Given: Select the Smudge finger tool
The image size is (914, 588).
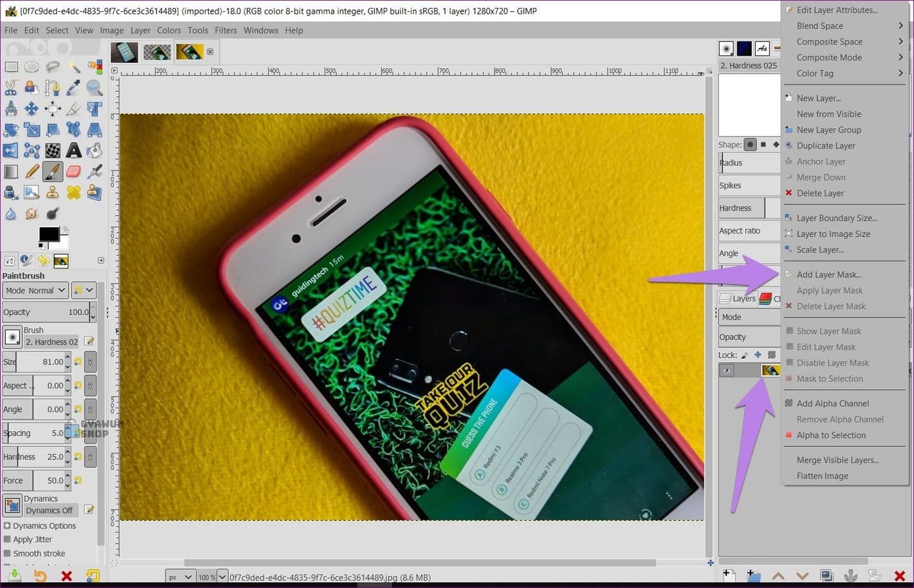Looking at the screenshot, I should click(32, 214).
